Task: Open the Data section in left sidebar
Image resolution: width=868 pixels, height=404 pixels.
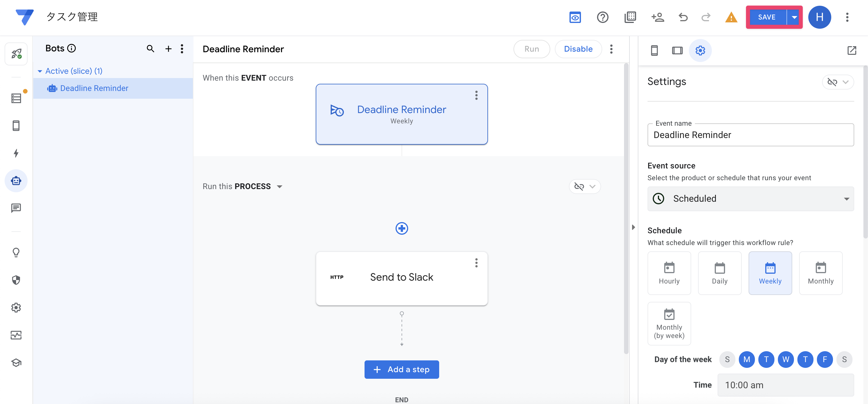Action: click(x=16, y=98)
